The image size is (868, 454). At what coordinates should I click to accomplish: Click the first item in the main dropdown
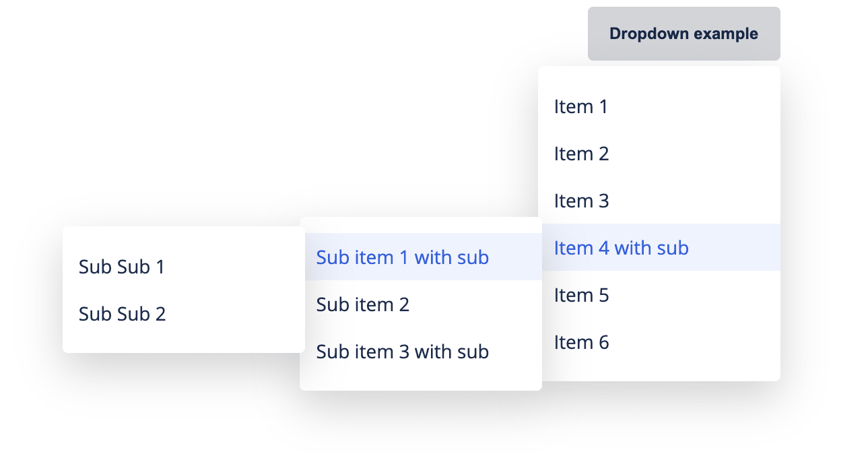(580, 106)
